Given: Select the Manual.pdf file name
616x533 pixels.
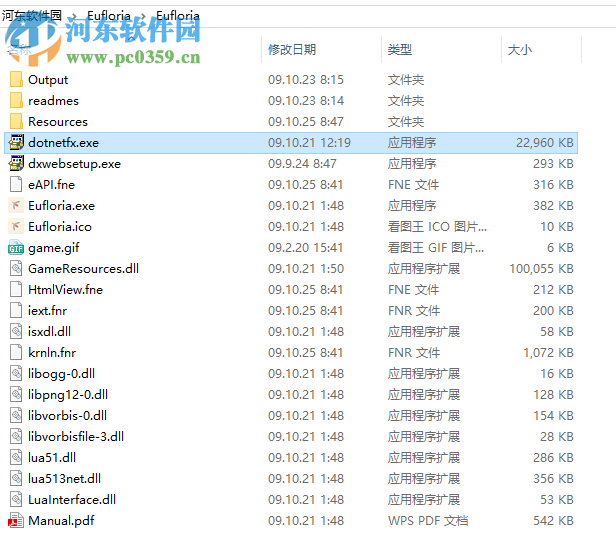Looking at the screenshot, I should tap(61, 521).
